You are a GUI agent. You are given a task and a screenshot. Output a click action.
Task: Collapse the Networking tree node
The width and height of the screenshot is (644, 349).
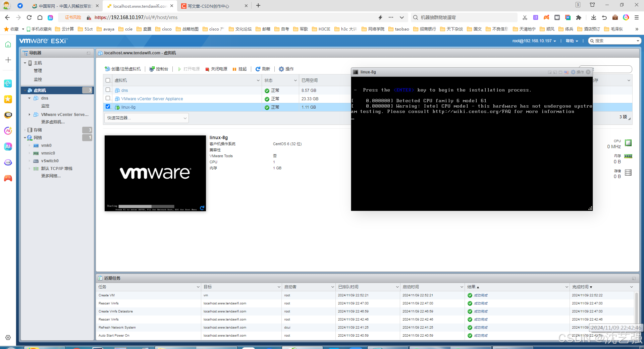pyautogui.click(x=25, y=138)
